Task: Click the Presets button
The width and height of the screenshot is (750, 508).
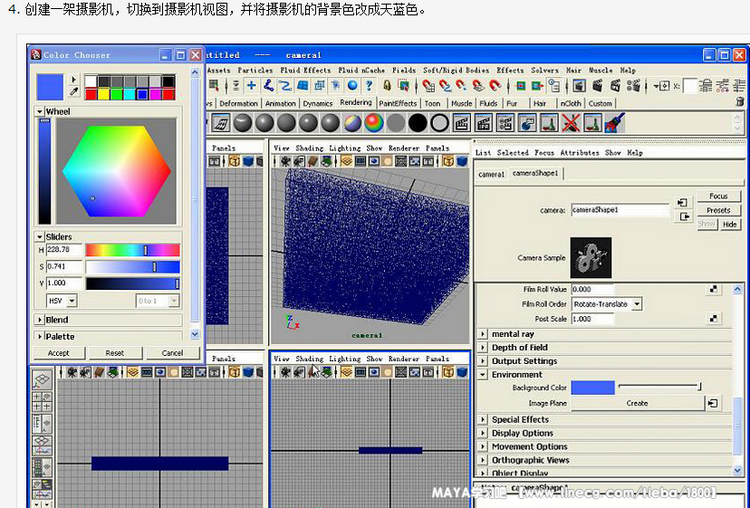Action: point(718,210)
